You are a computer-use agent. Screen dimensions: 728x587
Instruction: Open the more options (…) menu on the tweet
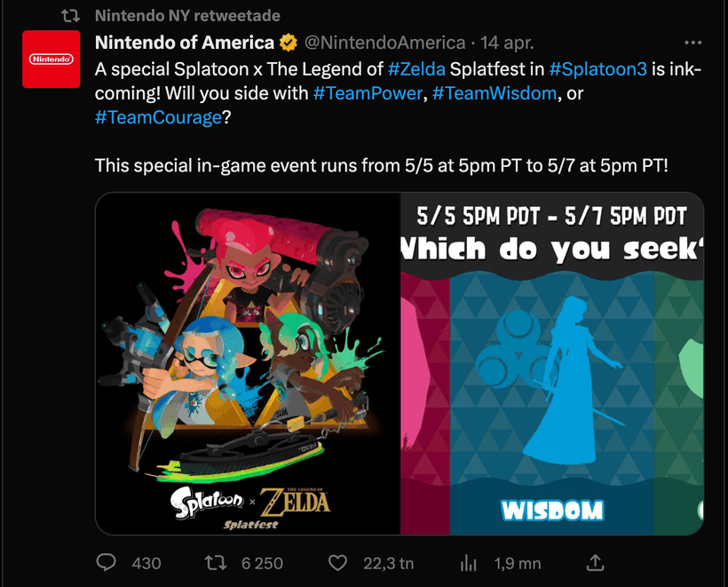[x=693, y=42]
